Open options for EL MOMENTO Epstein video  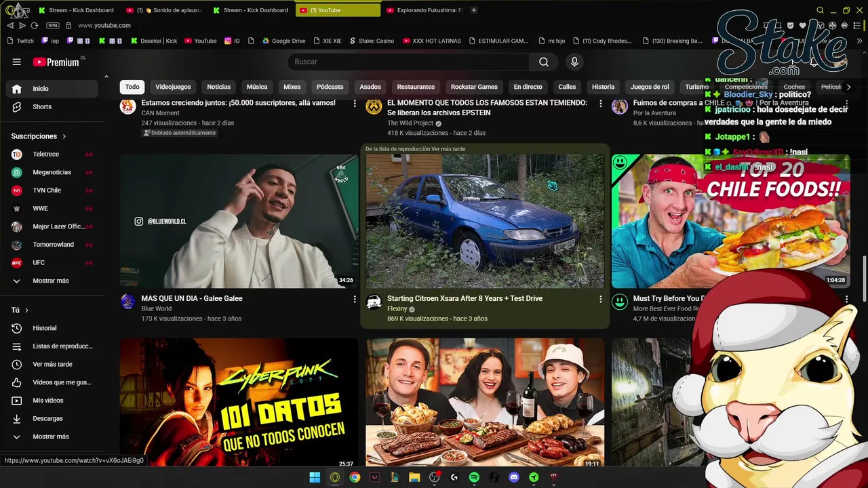point(600,104)
